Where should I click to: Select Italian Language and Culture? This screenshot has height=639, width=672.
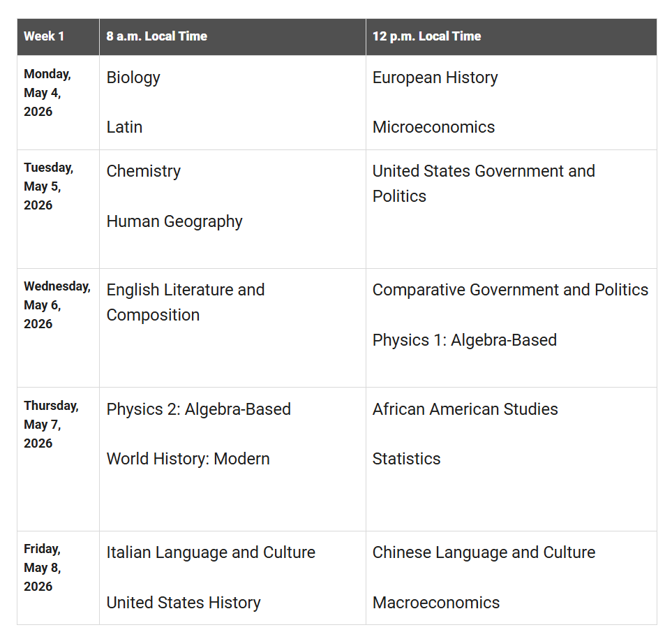211,552
